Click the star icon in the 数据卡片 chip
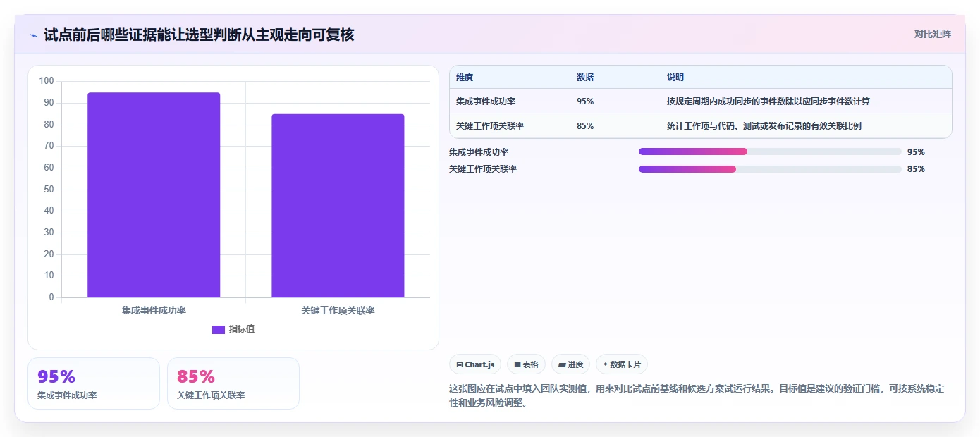Viewport: 980px width, 437px height. (x=606, y=364)
